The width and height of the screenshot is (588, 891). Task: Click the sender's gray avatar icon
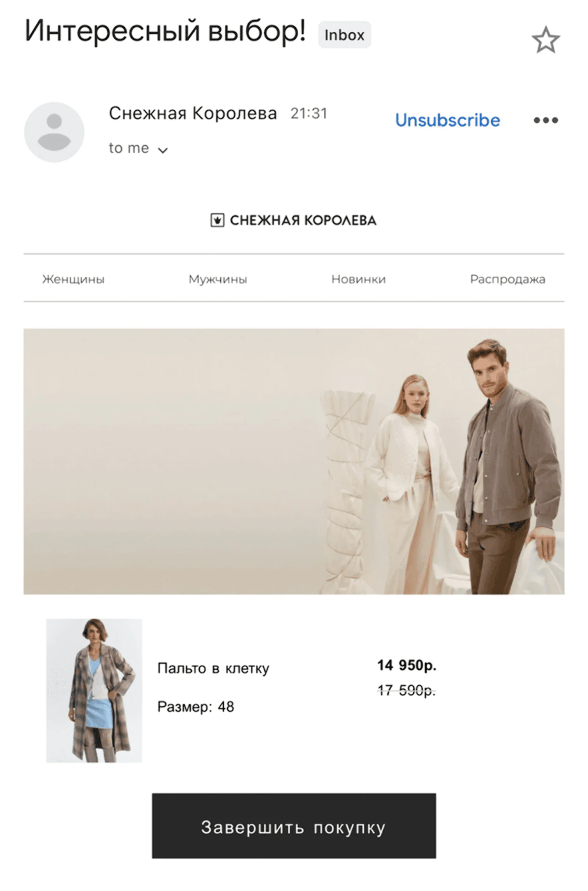54,132
